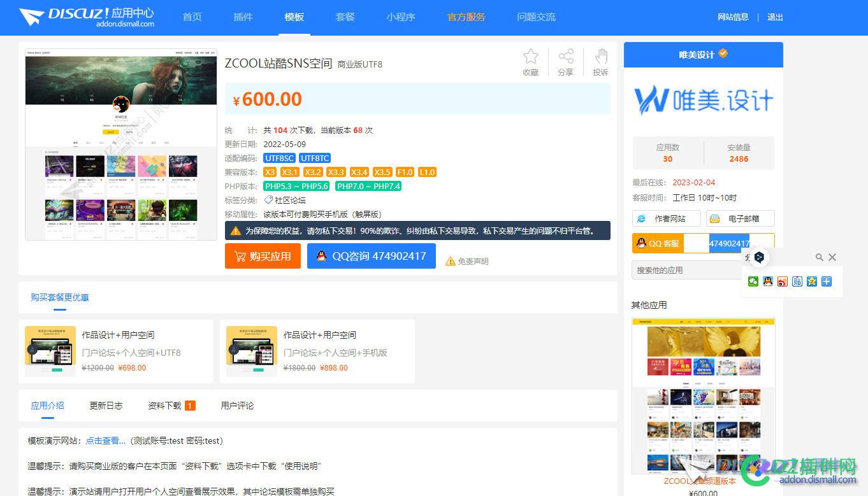Click the magnifier icon in share popup
The image size is (868, 496).
(x=820, y=257)
